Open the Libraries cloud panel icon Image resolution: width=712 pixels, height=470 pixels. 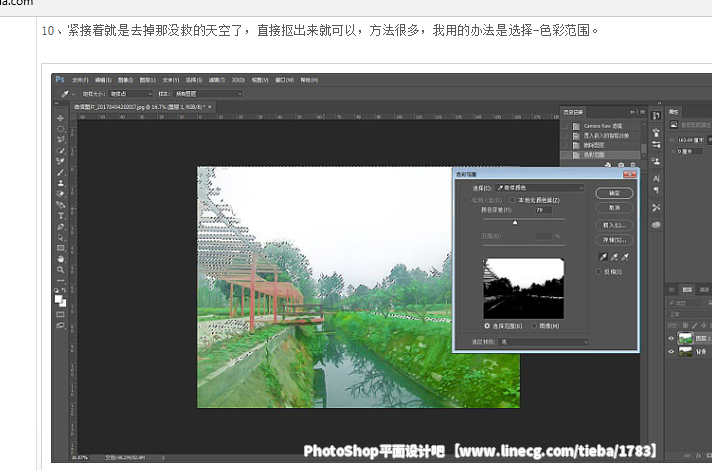pyautogui.click(x=656, y=225)
